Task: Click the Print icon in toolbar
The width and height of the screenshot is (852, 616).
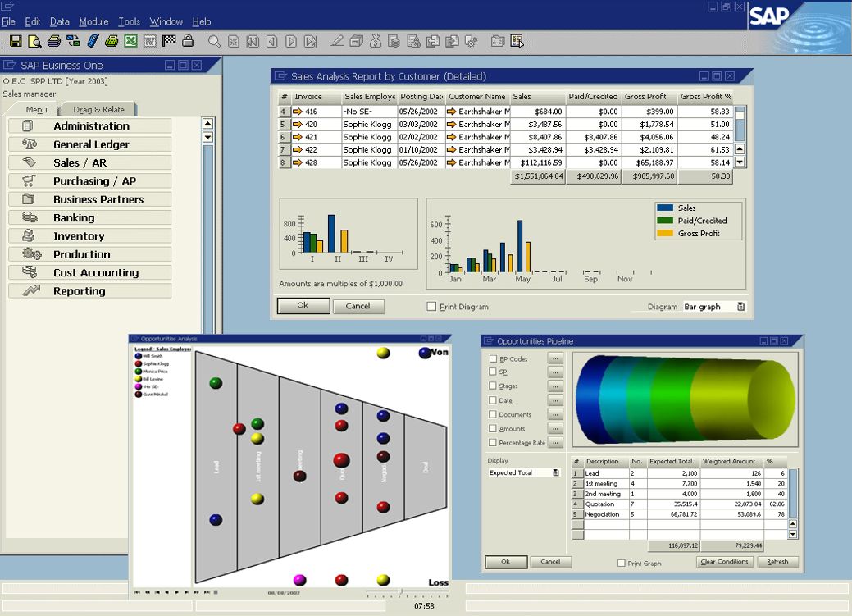Action: (54, 41)
